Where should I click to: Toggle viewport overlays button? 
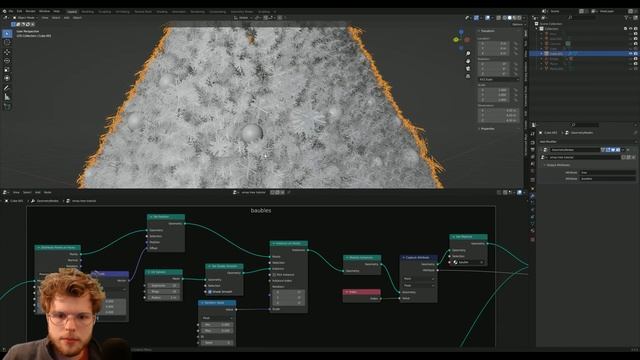(487, 18)
